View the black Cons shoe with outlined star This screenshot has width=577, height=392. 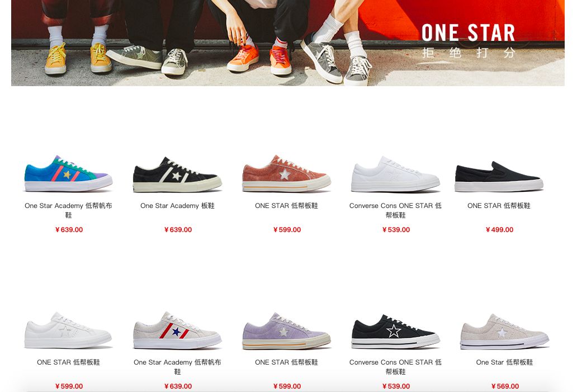395,331
